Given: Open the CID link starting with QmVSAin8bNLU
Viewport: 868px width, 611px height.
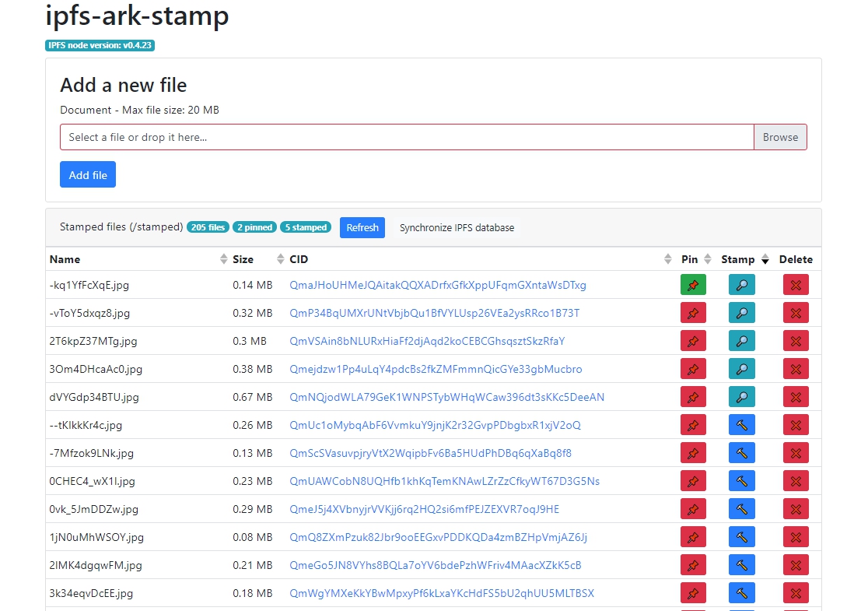Looking at the screenshot, I should (x=427, y=341).
